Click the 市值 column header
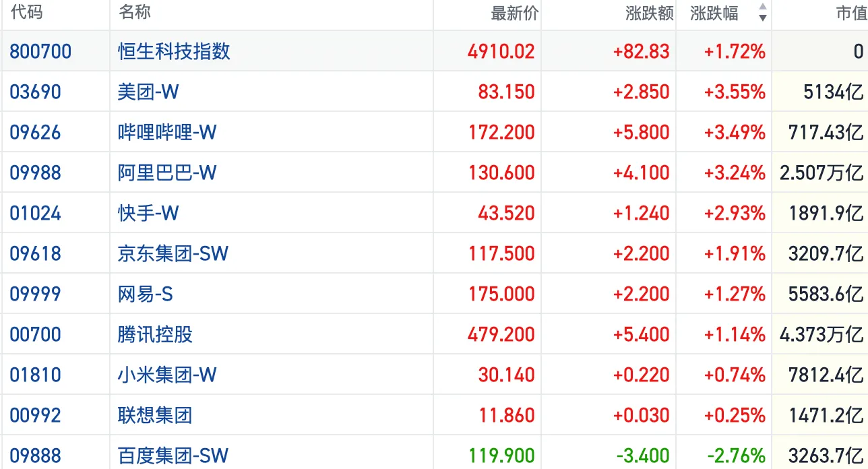Screen dimensions: 868x469 click(851, 13)
